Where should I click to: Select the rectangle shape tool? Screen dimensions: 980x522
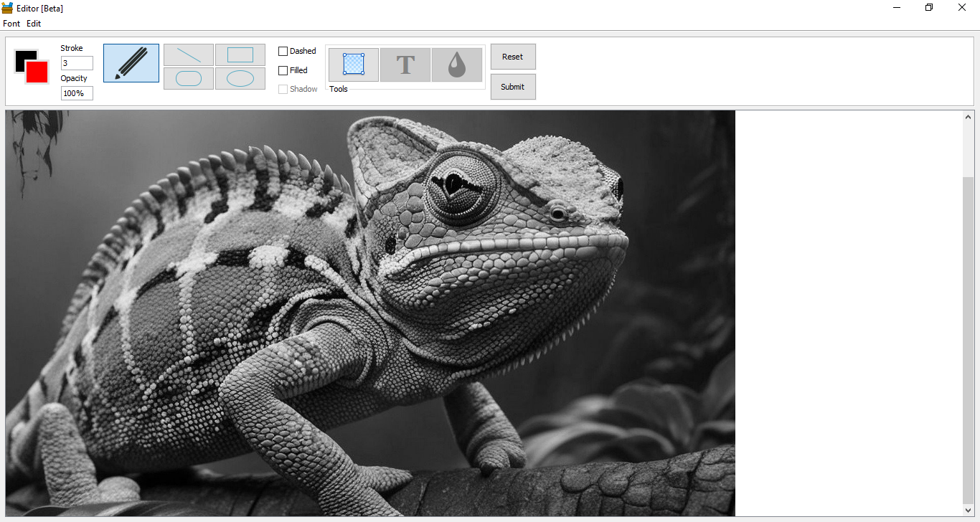pos(240,55)
